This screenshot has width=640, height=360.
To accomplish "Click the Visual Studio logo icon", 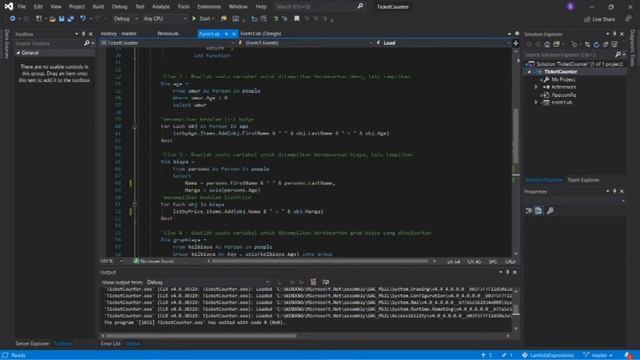I will click(9, 7).
